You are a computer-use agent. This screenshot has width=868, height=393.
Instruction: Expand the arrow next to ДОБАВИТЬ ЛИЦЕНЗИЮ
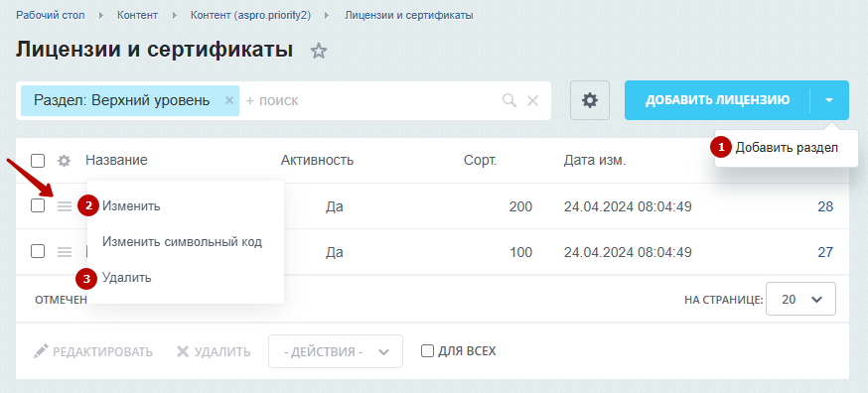[828, 100]
